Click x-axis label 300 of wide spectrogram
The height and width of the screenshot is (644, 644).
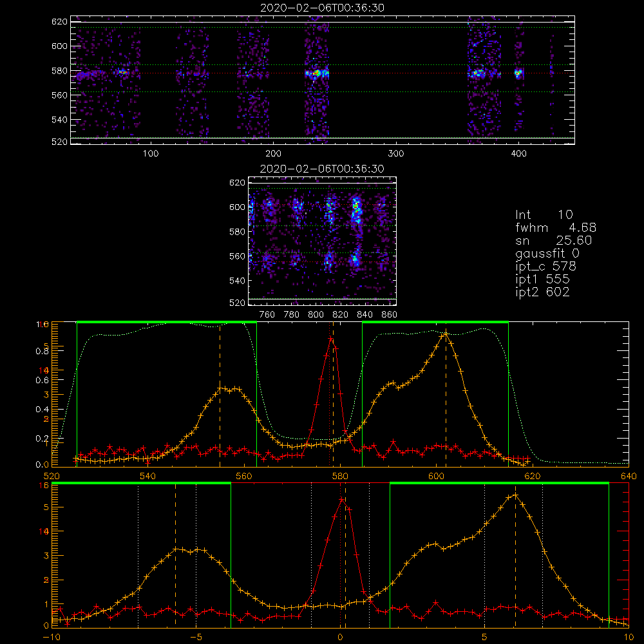[x=396, y=154]
